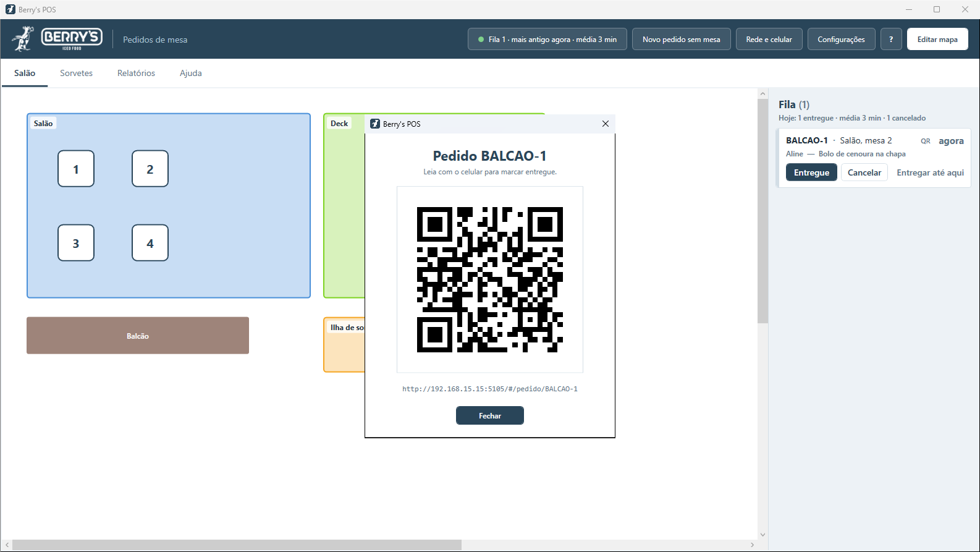
Task: Click the BALCAO-1 order title in queue
Action: [x=806, y=140]
